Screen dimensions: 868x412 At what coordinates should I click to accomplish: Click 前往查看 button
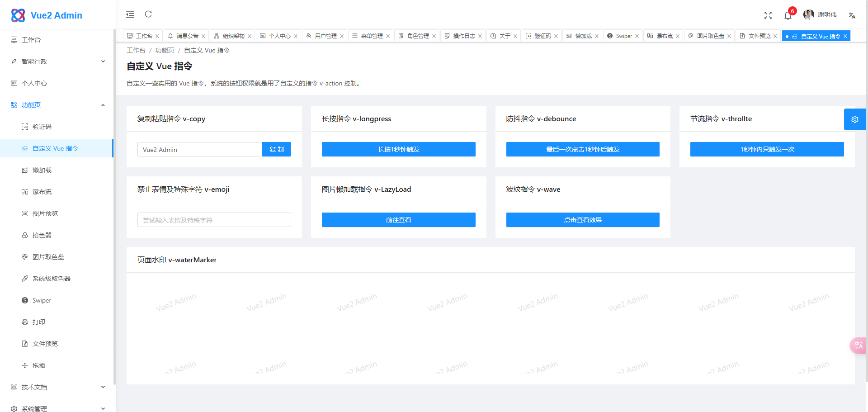pos(399,220)
